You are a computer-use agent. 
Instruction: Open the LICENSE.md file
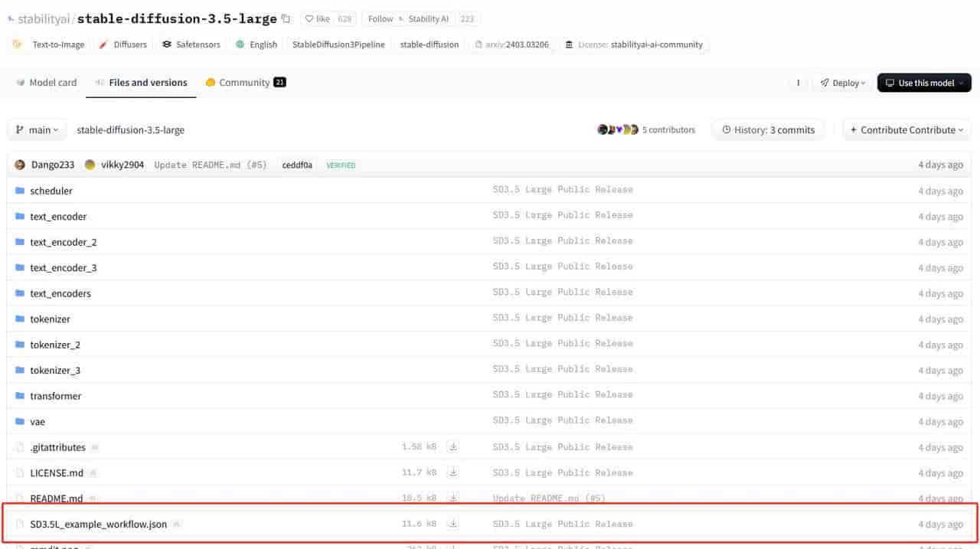(x=57, y=473)
